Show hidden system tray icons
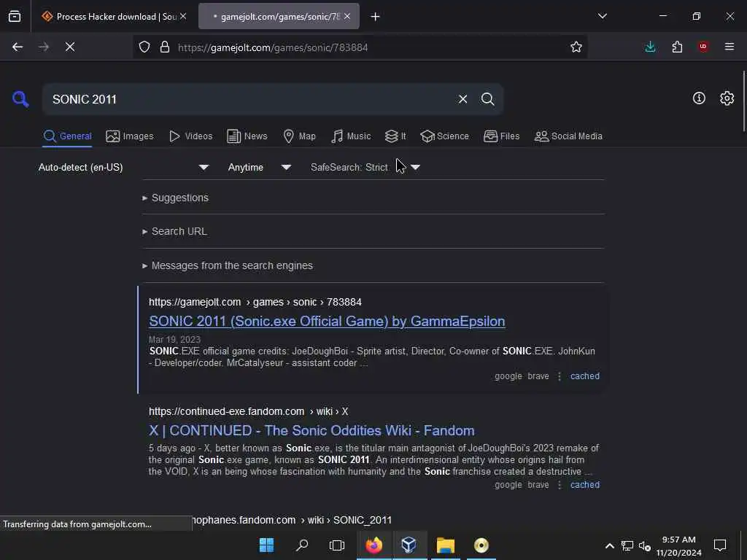Image resolution: width=747 pixels, height=560 pixels. 609,545
